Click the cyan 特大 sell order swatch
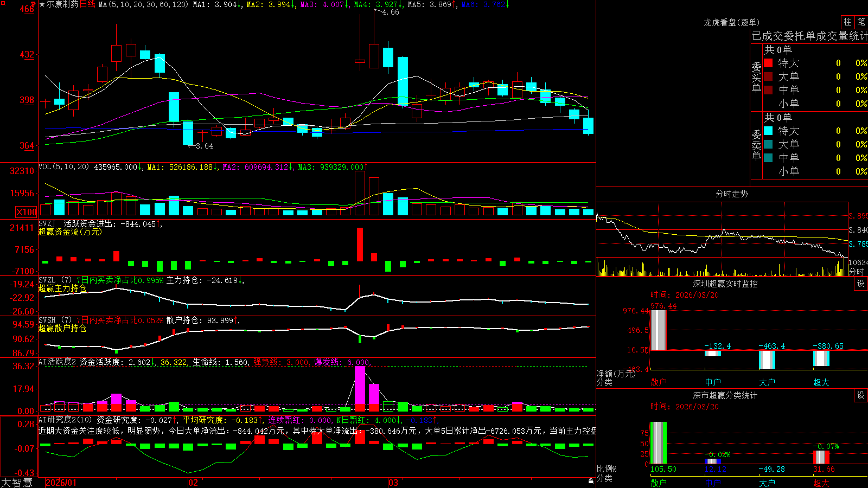This screenshot has height=488, width=868. coord(768,131)
